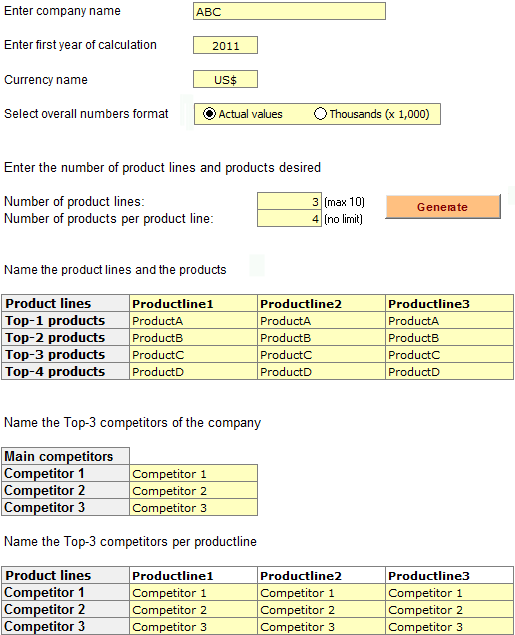Click Competitor 1 name cell in Main competitors
This screenshot has width=515, height=635.
[193, 473]
